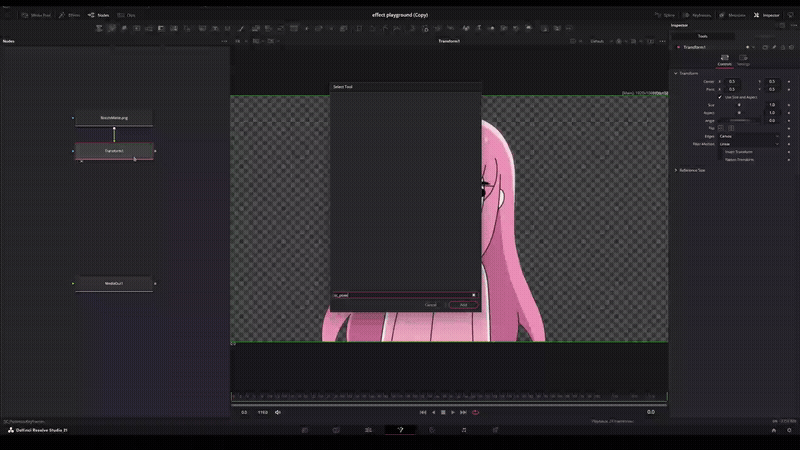800x450 pixels.
Task: Click the Size slider handle
Action: pyautogui.click(x=739, y=105)
